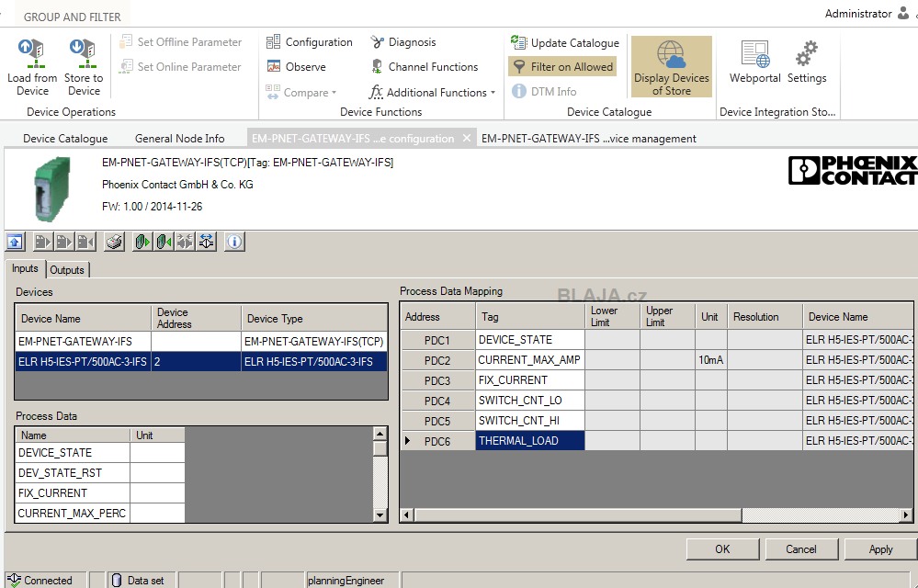918x588 pixels.
Task: Switch to General Node Info tab
Action: tap(180, 138)
